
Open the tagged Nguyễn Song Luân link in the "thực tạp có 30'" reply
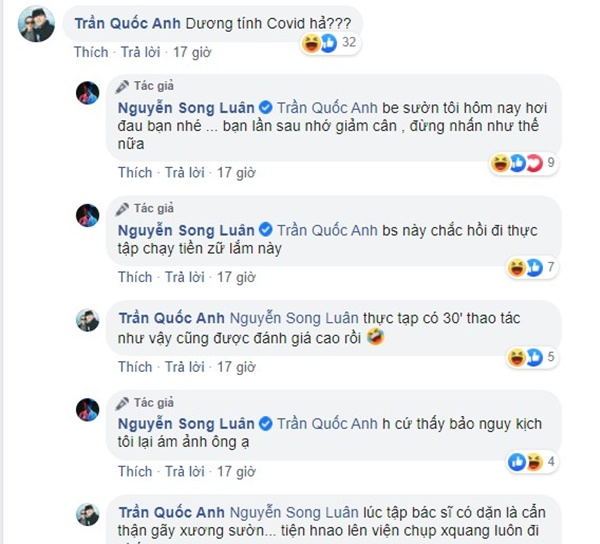[294, 318]
